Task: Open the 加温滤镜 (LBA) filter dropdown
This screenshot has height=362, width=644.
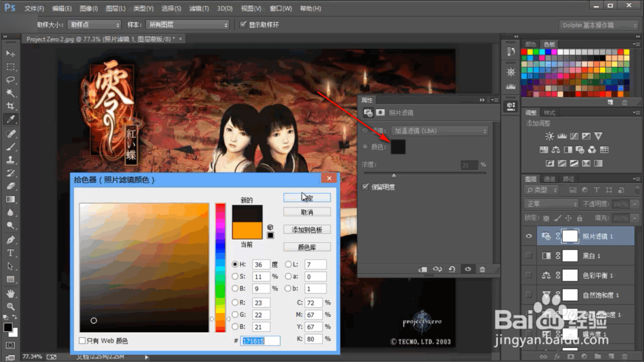Action: pyautogui.click(x=439, y=131)
